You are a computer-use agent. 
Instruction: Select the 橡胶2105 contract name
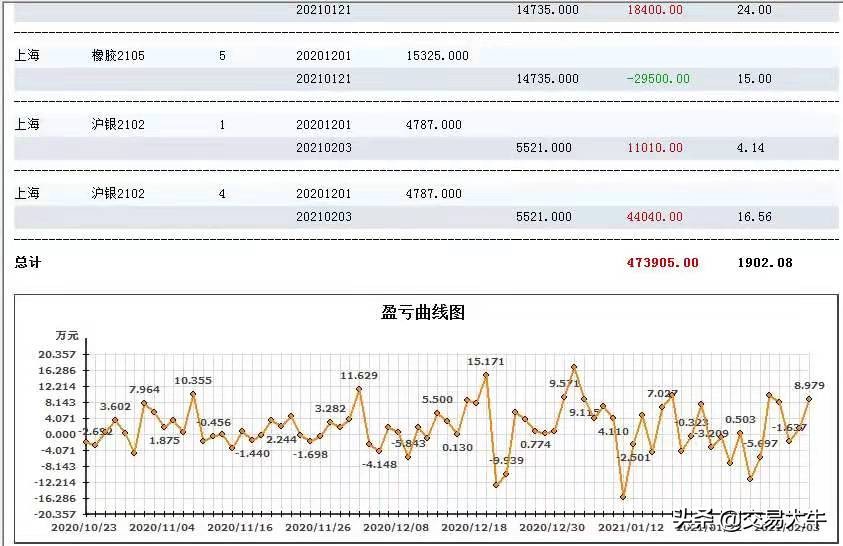pos(118,55)
